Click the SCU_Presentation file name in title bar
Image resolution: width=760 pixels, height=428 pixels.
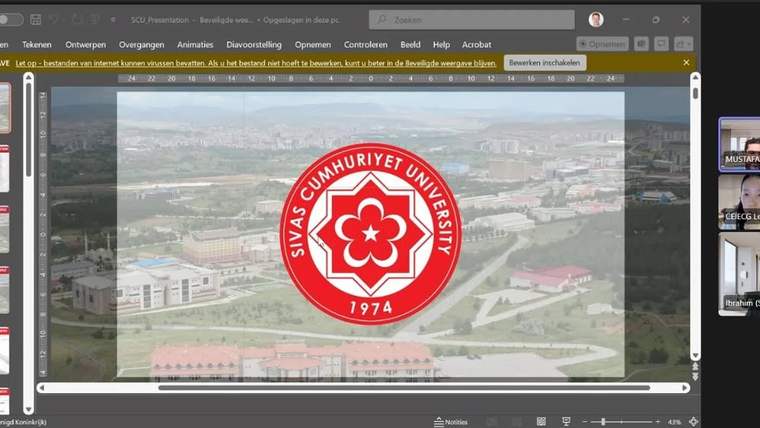point(160,20)
